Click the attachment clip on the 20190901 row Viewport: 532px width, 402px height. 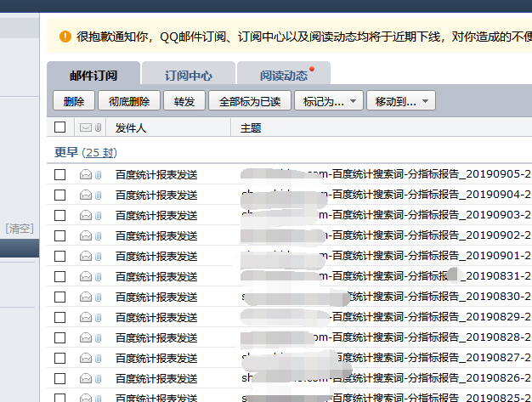pyautogui.click(x=99, y=256)
